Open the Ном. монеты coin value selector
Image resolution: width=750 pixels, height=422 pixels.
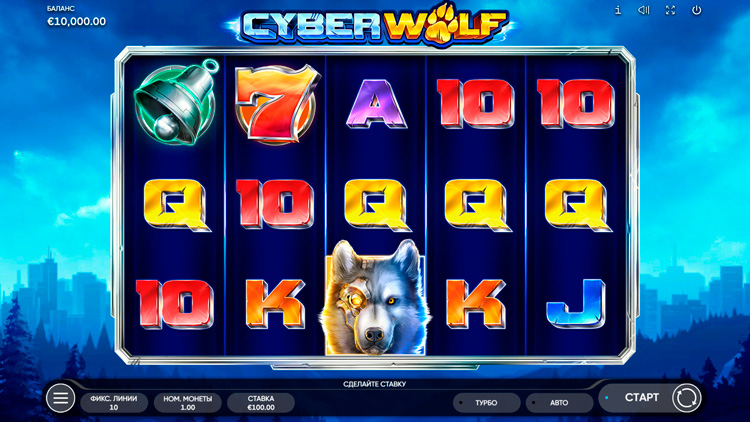(x=188, y=403)
